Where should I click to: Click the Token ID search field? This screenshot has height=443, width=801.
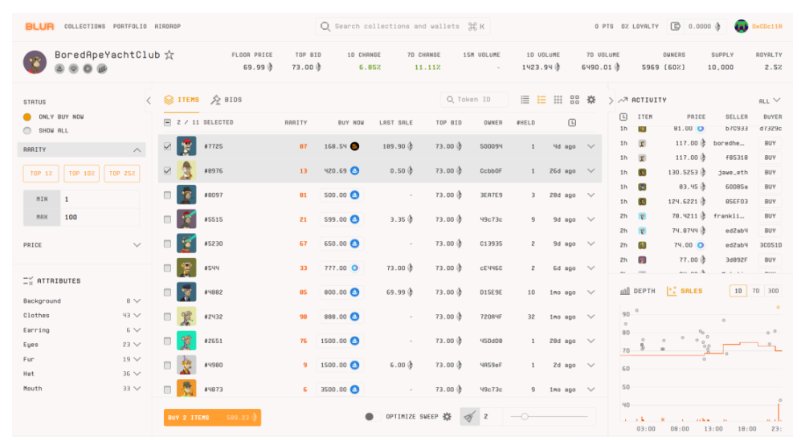(x=474, y=100)
